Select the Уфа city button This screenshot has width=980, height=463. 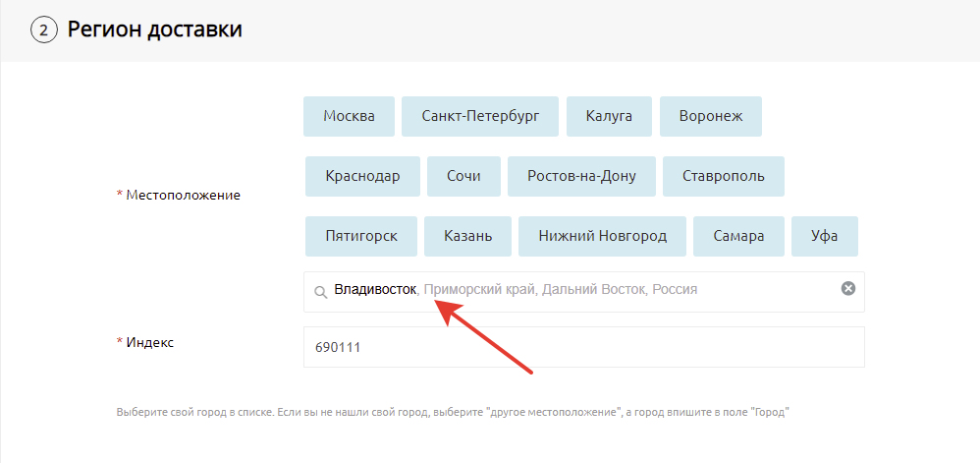pos(824,237)
